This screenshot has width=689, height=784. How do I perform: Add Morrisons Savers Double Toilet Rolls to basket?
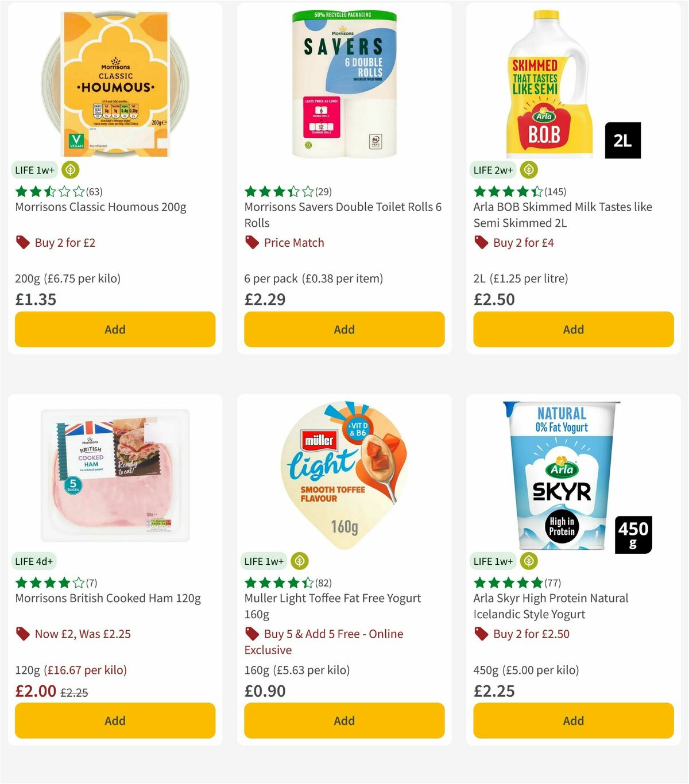point(344,329)
